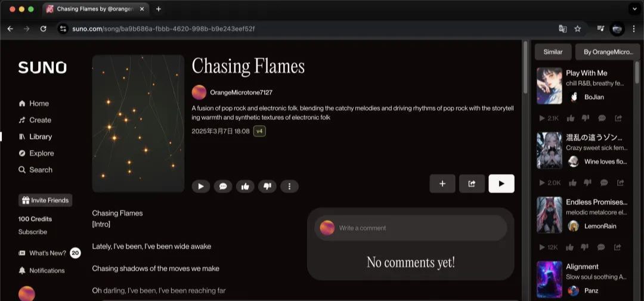The width and height of the screenshot is (644, 301).
Task: Click the share icon next to plus button
Action: point(472,184)
